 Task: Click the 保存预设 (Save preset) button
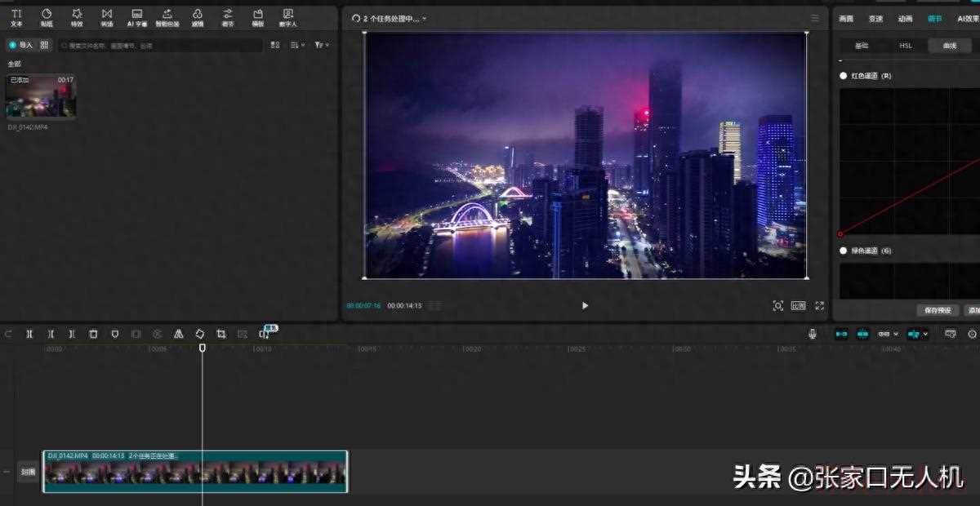tap(938, 310)
